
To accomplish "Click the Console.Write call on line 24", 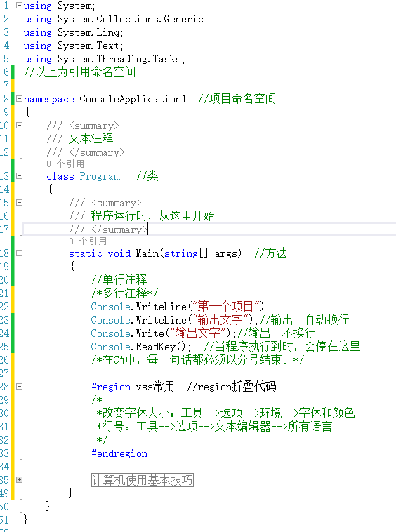I will click(128, 333).
